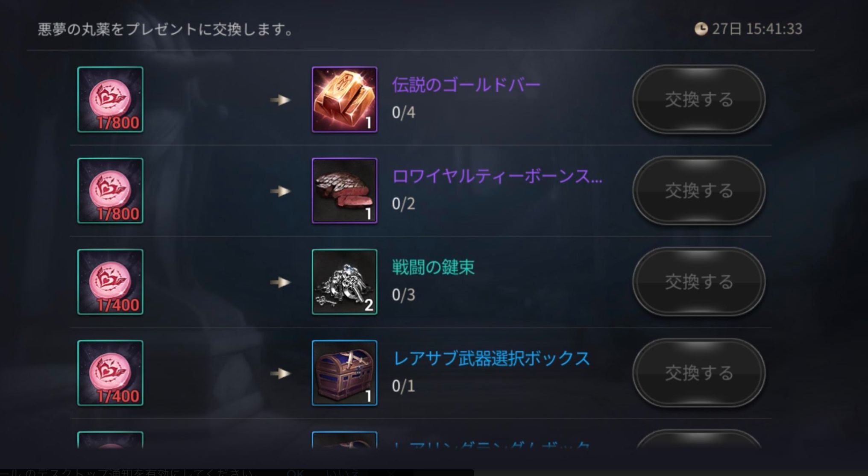Click the arrow in the gold bar row
The height and width of the screenshot is (476, 868).
tap(280, 100)
